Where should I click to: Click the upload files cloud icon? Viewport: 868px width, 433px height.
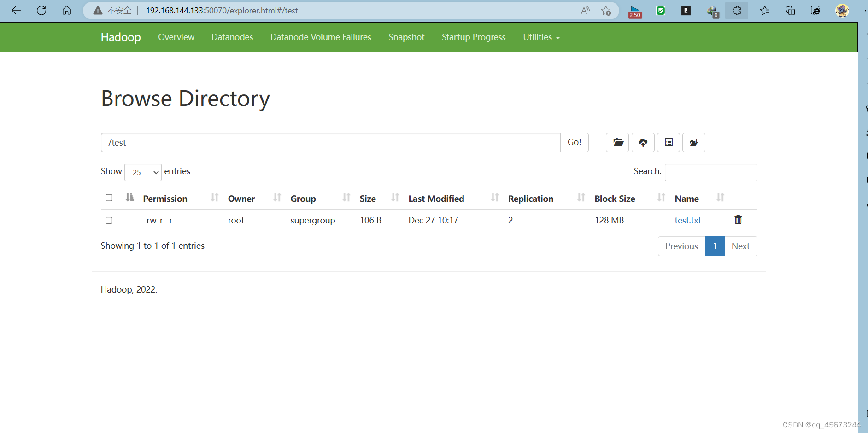(643, 142)
